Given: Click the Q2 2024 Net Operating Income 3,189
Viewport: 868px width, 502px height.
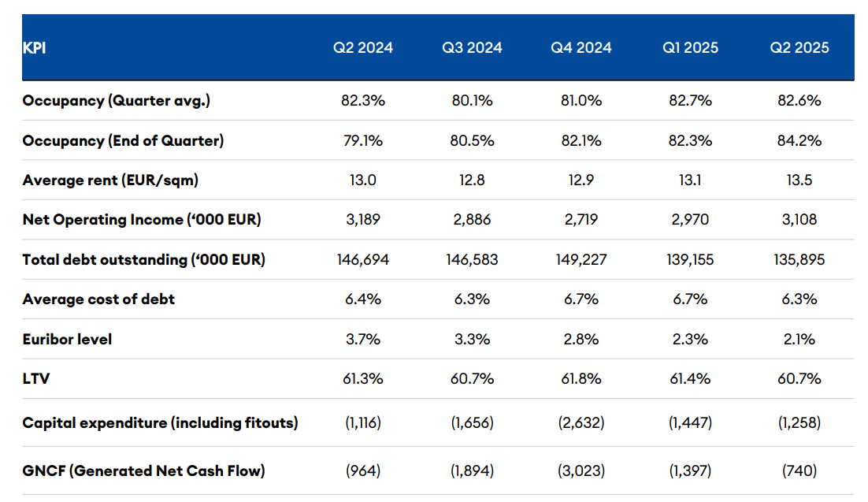Looking at the screenshot, I should click(362, 220).
